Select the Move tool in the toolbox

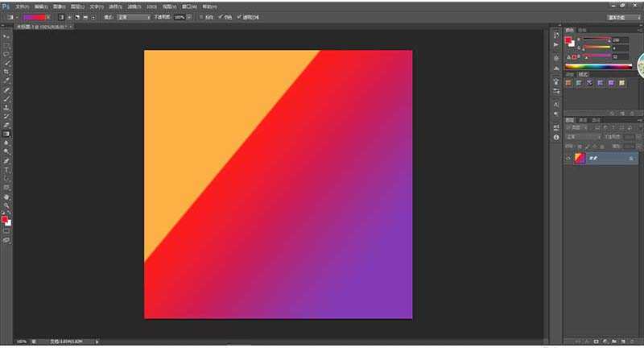[7, 37]
